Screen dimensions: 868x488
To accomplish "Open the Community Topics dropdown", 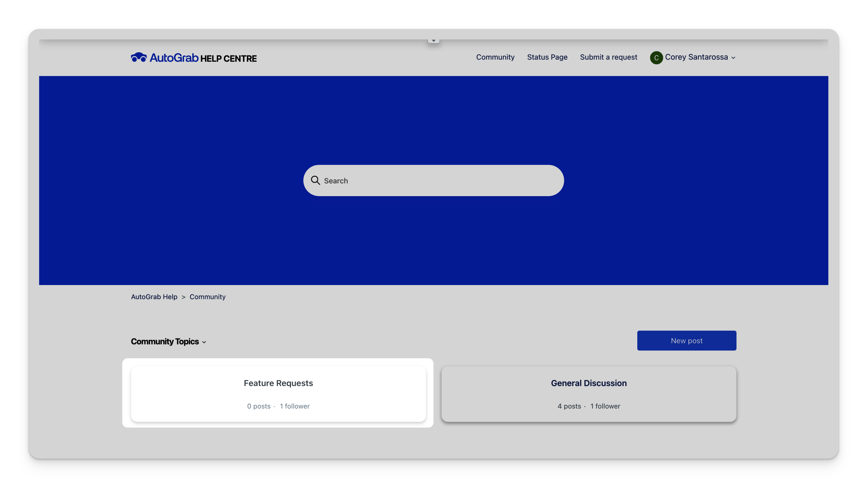I will 165,342.
